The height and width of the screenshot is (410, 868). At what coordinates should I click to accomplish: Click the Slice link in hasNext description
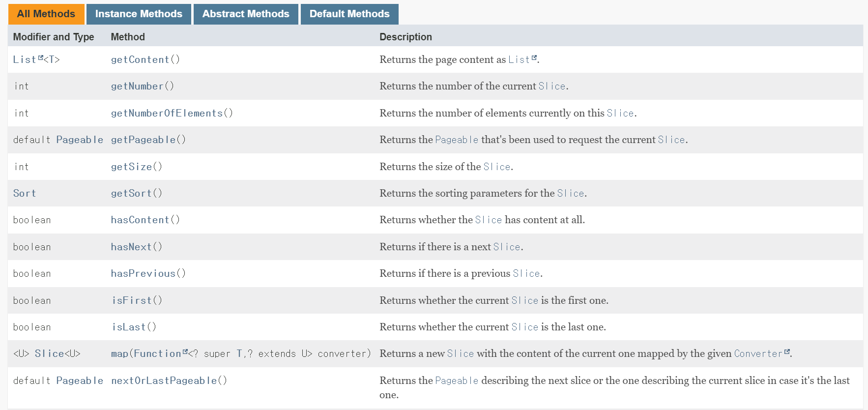(506, 247)
